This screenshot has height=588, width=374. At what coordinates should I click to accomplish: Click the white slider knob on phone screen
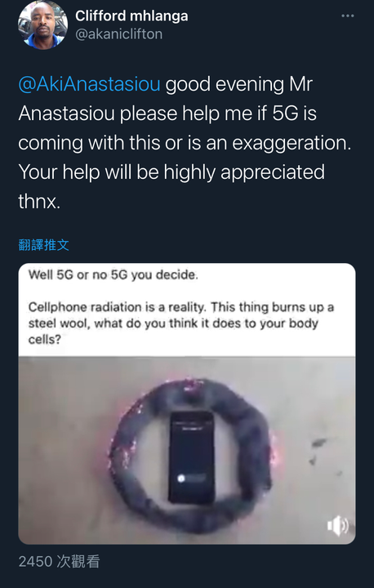pyautogui.click(x=181, y=479)
